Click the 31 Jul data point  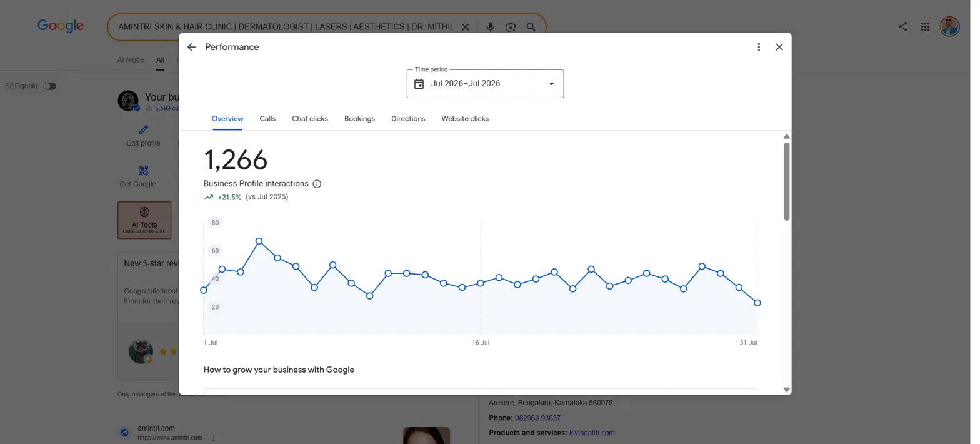757,303
